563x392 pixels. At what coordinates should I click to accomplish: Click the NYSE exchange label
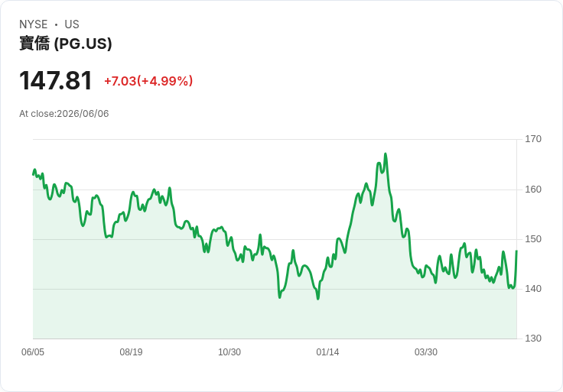(34, 24)
